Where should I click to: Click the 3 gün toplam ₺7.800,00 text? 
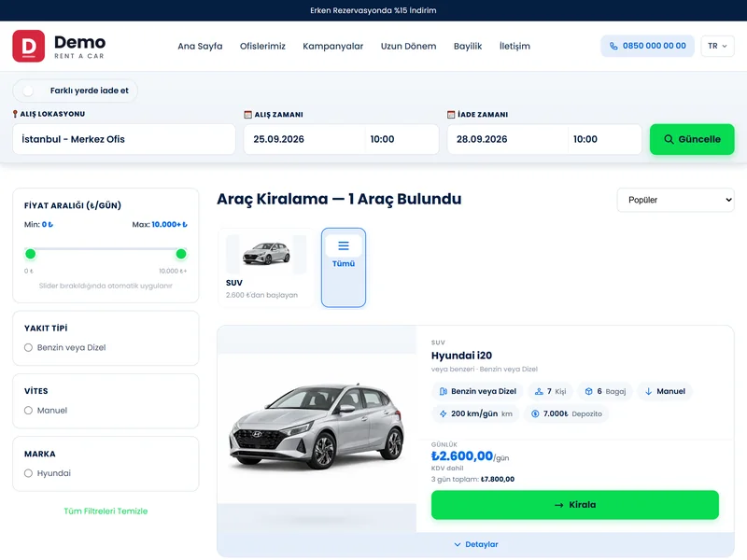pyautogui.click(x=472, y=479)
